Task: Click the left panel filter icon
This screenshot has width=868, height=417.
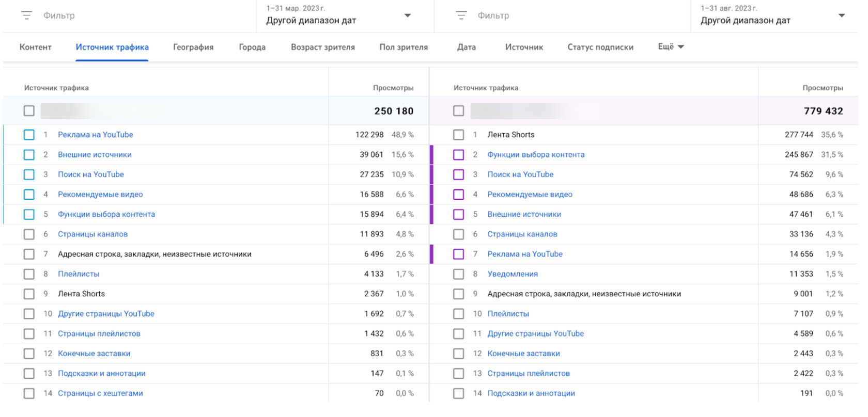Action: coord(26,15)
